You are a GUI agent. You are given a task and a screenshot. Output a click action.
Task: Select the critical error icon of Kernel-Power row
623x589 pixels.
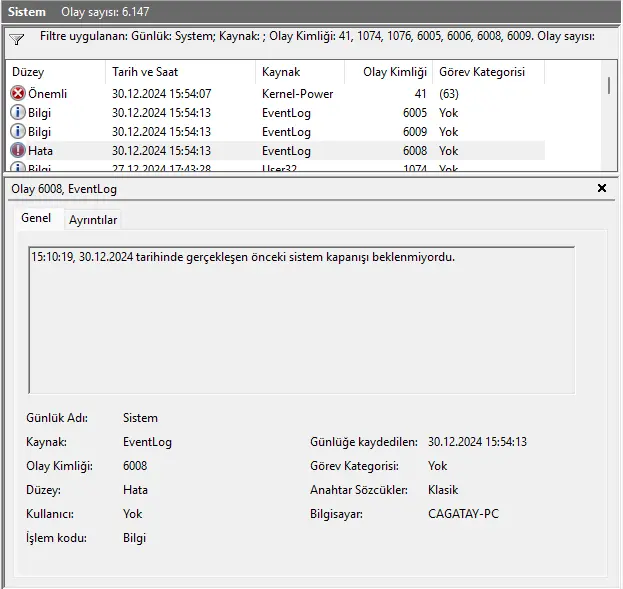[x=17, y=93]
